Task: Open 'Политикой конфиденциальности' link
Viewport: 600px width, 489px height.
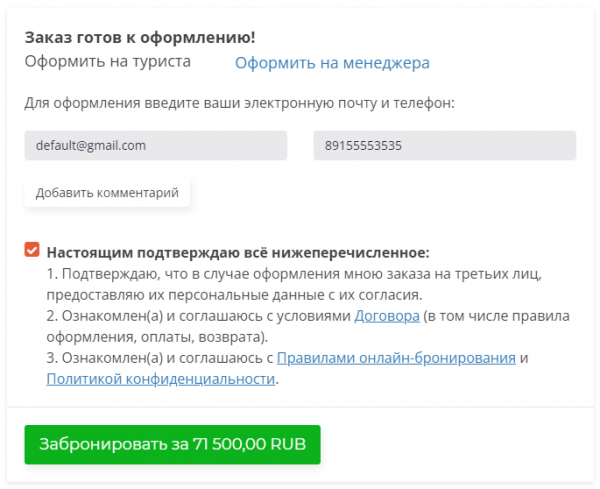Action: [x=161, y=379]
